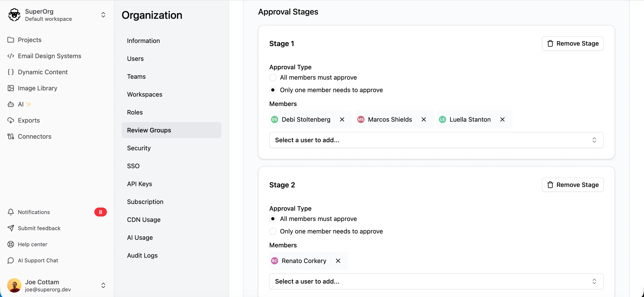Enable 'Only one member needs to approve' for Stage 1

click(x=273, y=90)
